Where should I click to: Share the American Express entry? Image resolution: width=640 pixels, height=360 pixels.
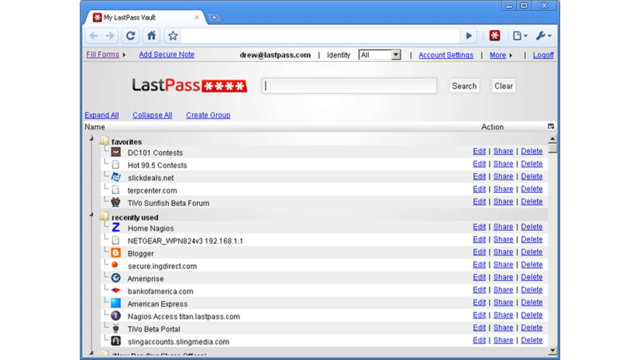[503, 302]
